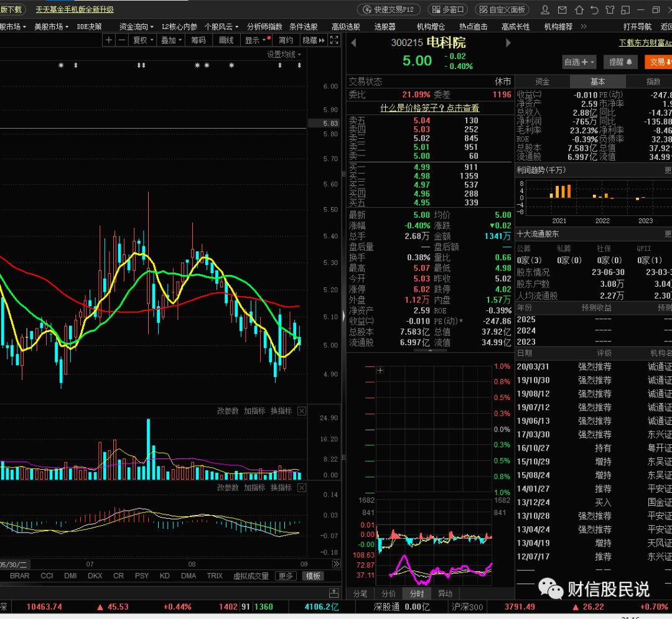672x619 pixels.
Task: Open DDE决策 menu item
Action: [89, 27]
